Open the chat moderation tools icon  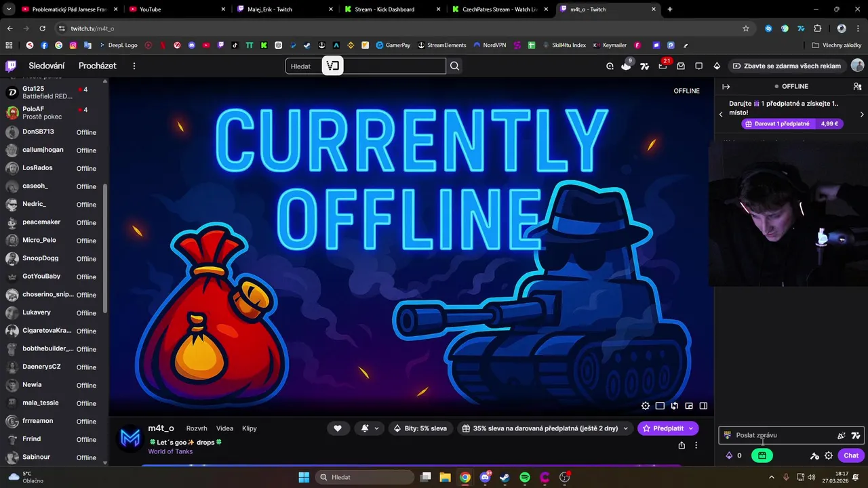[814, 455]
